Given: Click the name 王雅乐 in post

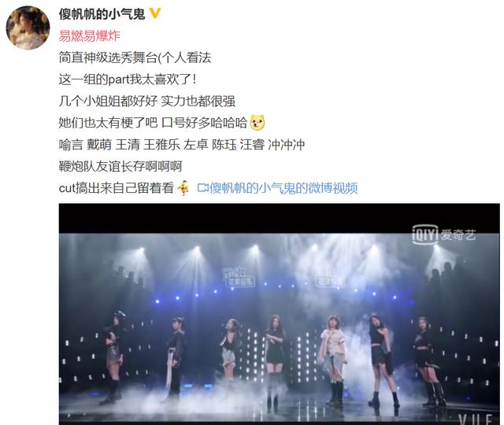Looking at the screenshot, I should [x=161, y=145].
